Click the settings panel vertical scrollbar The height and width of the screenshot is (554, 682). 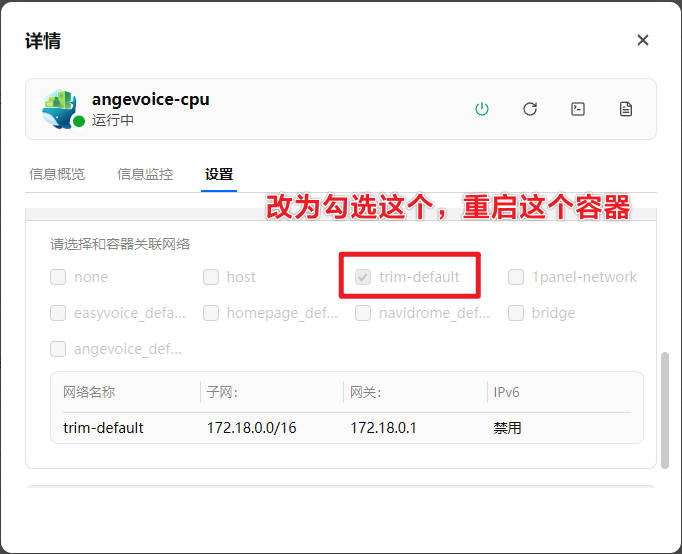(x=665, y=410)
